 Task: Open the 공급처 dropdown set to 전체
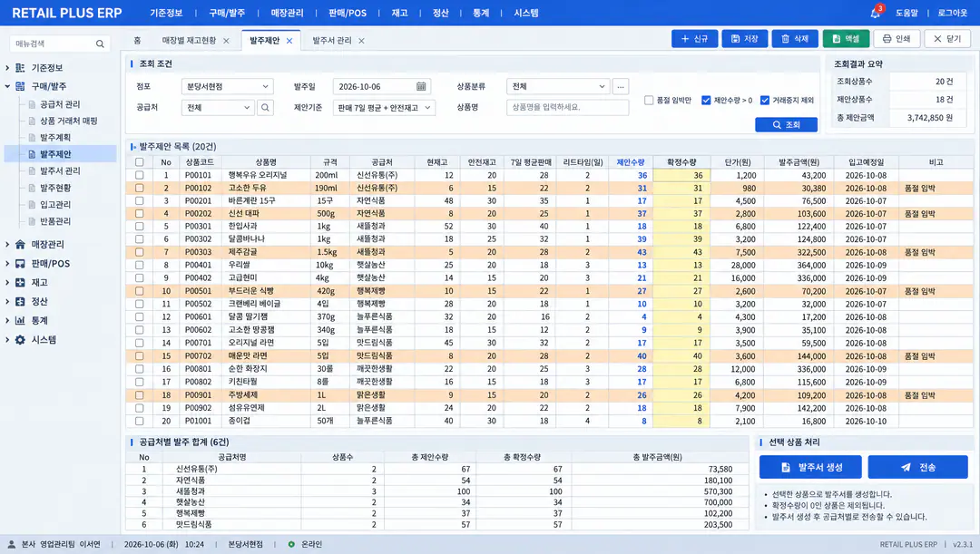pos(218,107)
